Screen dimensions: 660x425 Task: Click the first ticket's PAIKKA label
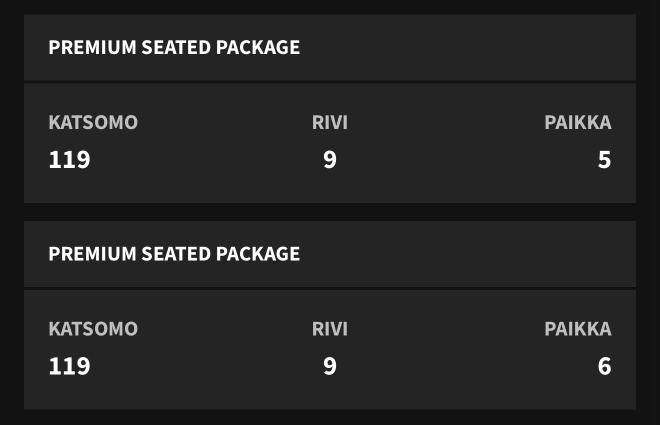(x=578, y=122)
